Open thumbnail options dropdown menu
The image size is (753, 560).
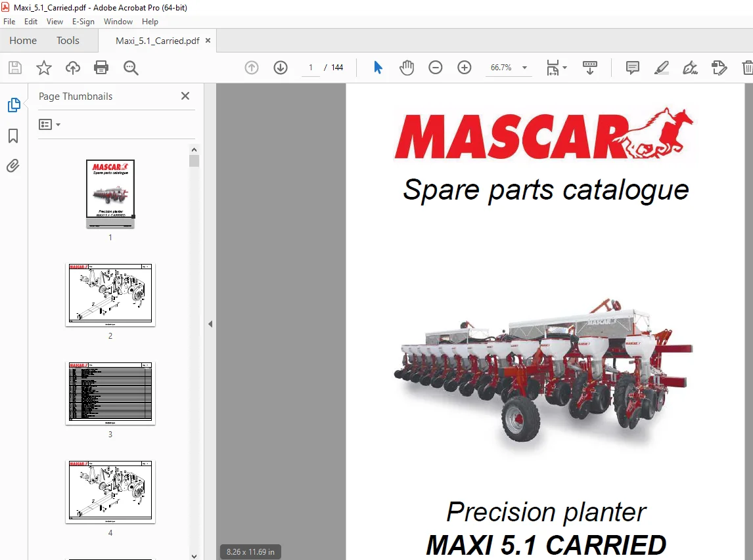pyautogui.click(x=49, y=125)
